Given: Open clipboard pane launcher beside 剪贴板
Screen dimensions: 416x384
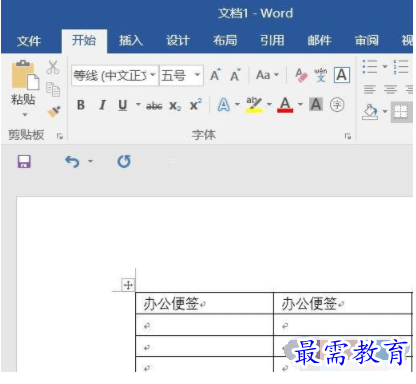Looking at the screenshot, I should [60, 136].
